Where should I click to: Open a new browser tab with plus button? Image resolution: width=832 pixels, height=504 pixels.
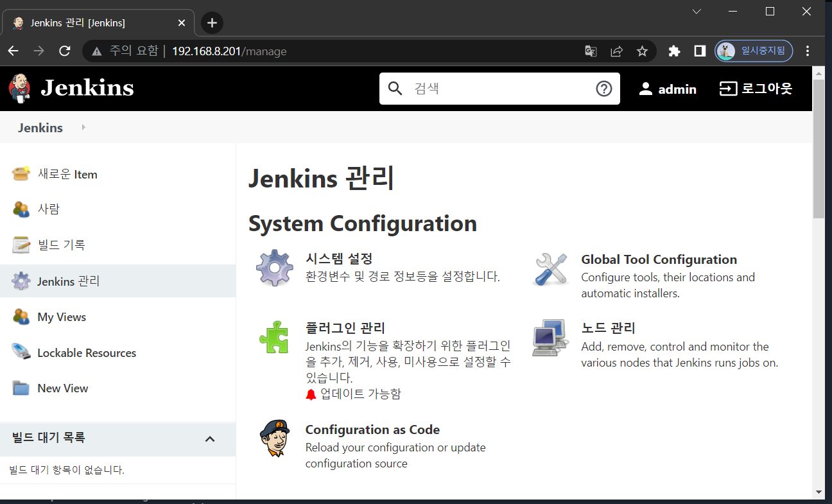pos(212,23)
